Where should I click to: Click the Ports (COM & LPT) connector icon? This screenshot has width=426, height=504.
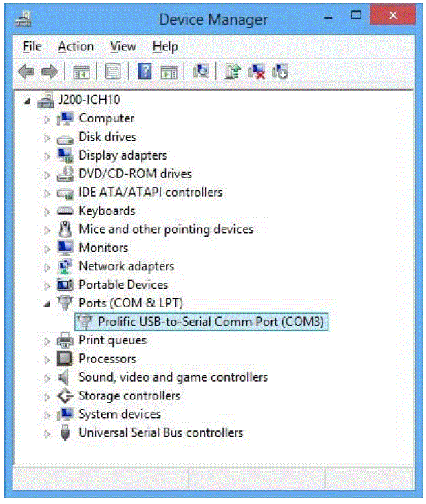(65, 303)
